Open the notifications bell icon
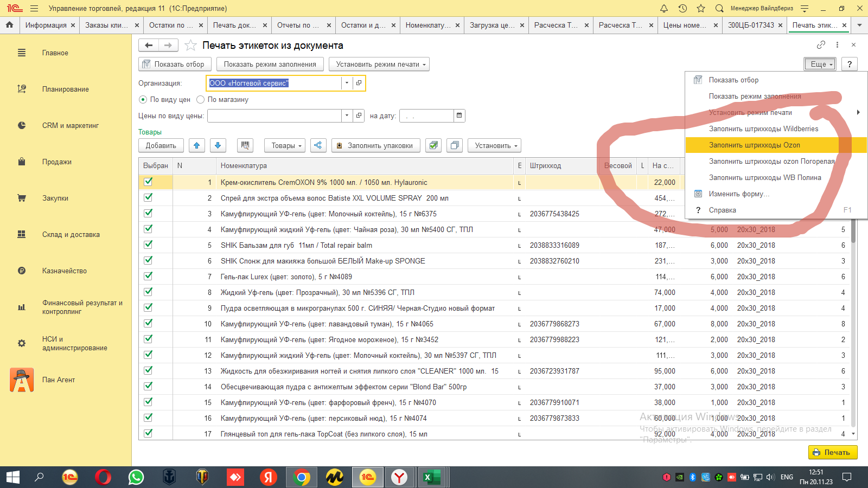Screen dimensions: 868x488 664,8
